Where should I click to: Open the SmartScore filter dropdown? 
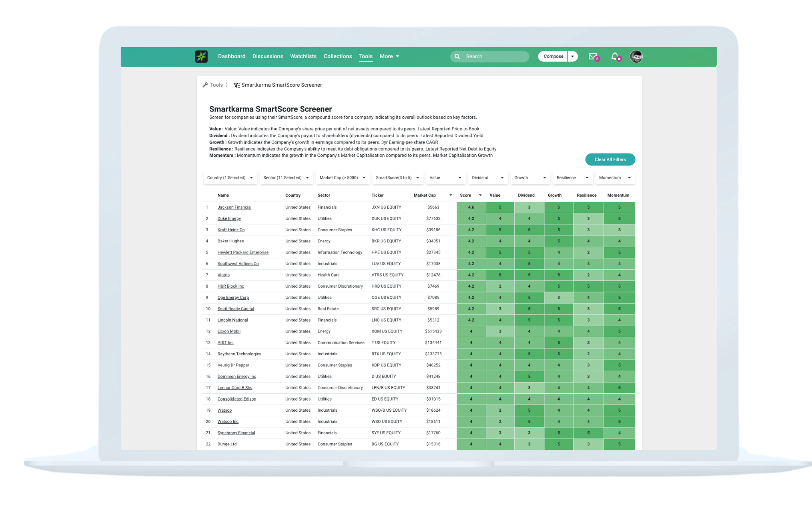(x=398, y=178)
